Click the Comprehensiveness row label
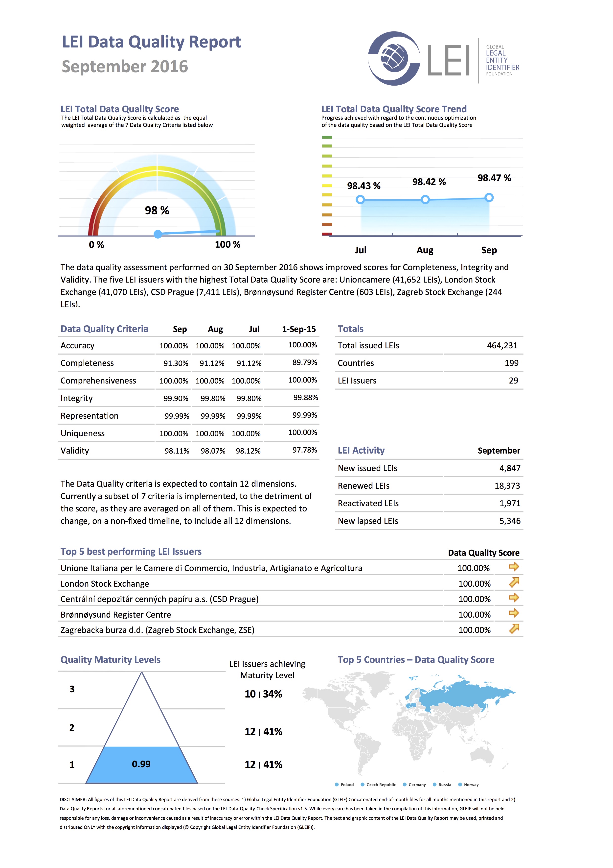 tap(98, 381)
